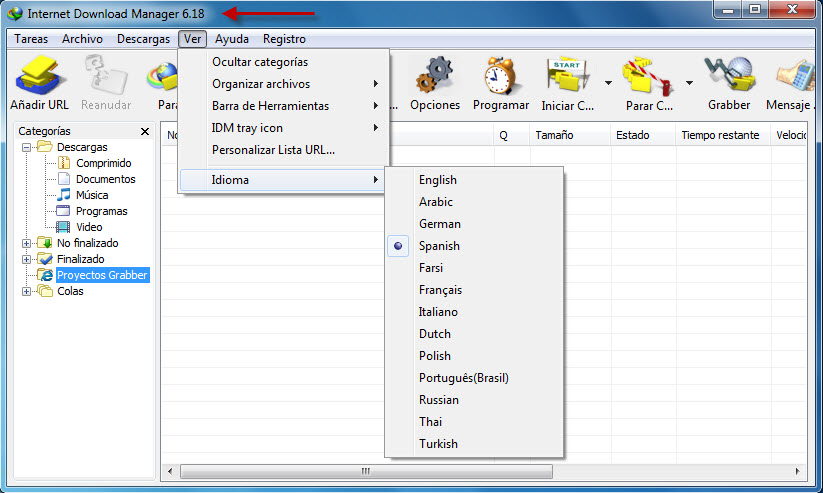Click the Proyectos Grabber IE icon

click(45, 275)
